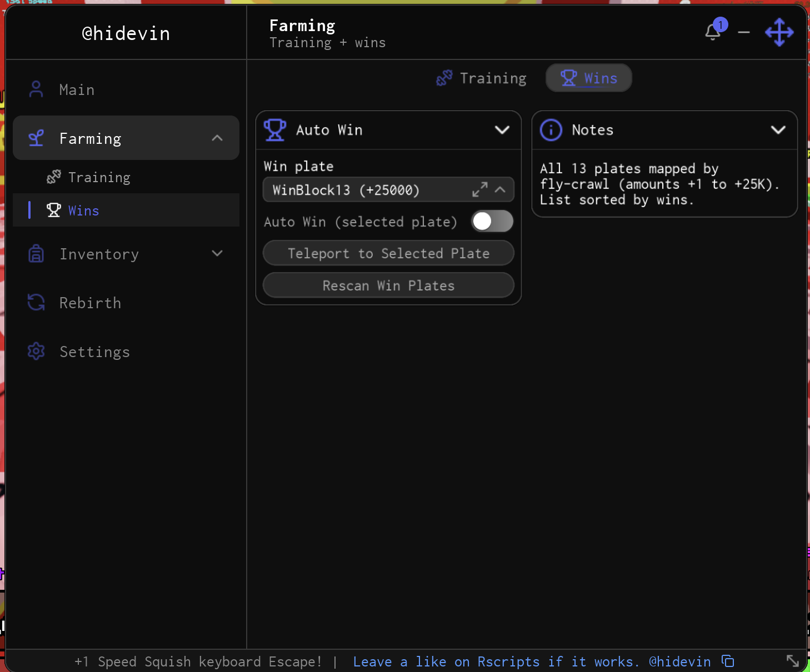810x672 pixels.
Task: Click the Main person icon
Action: pos(36,89)
